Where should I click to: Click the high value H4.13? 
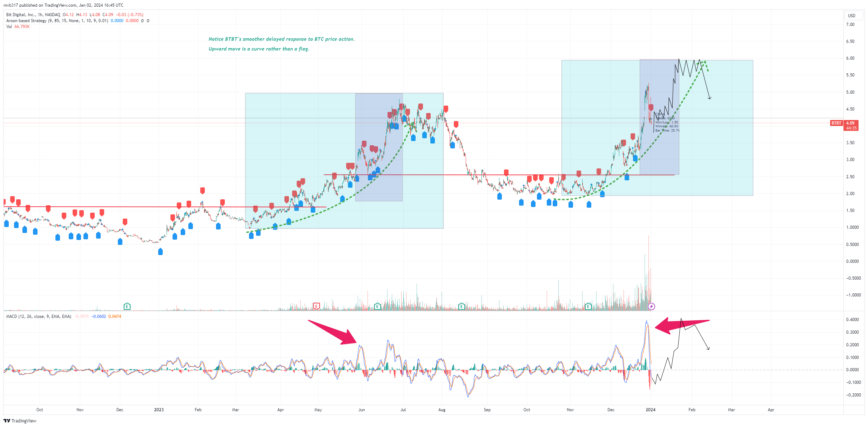pos(82,15)
